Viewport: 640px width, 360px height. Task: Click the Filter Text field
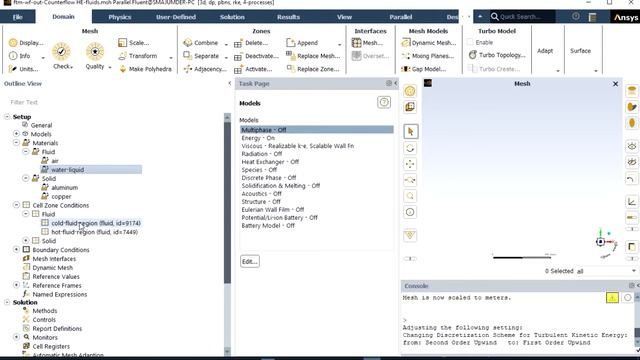click(x=115, y=102)
